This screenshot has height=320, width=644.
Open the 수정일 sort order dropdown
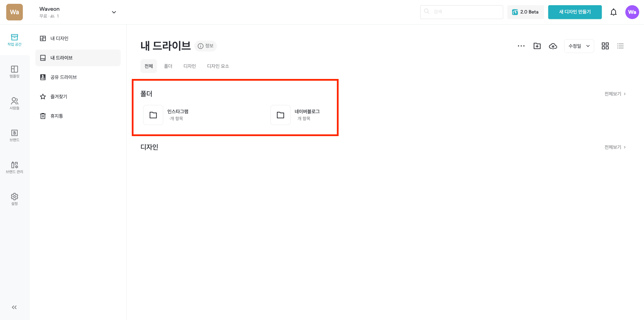pos(579,46)
